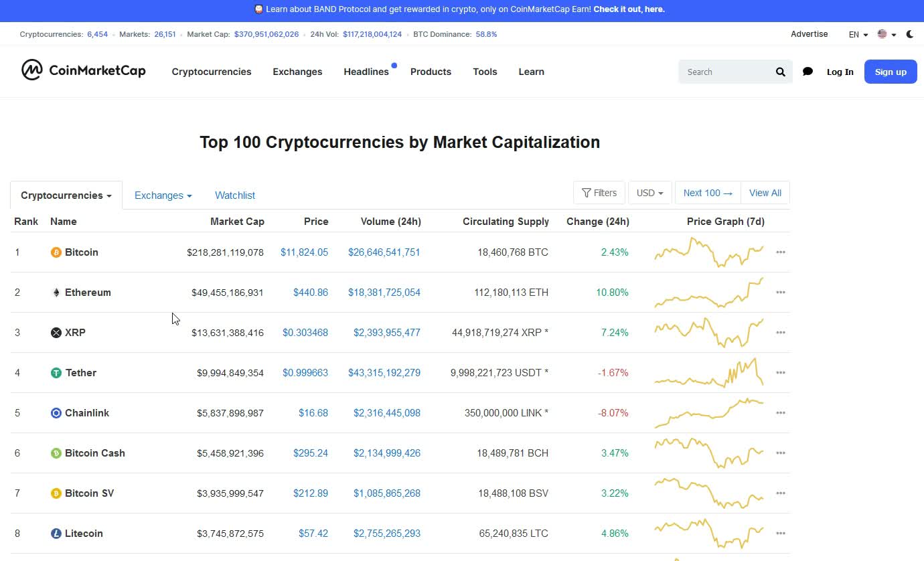Click the Chainlink coin icon

(56, 413)
